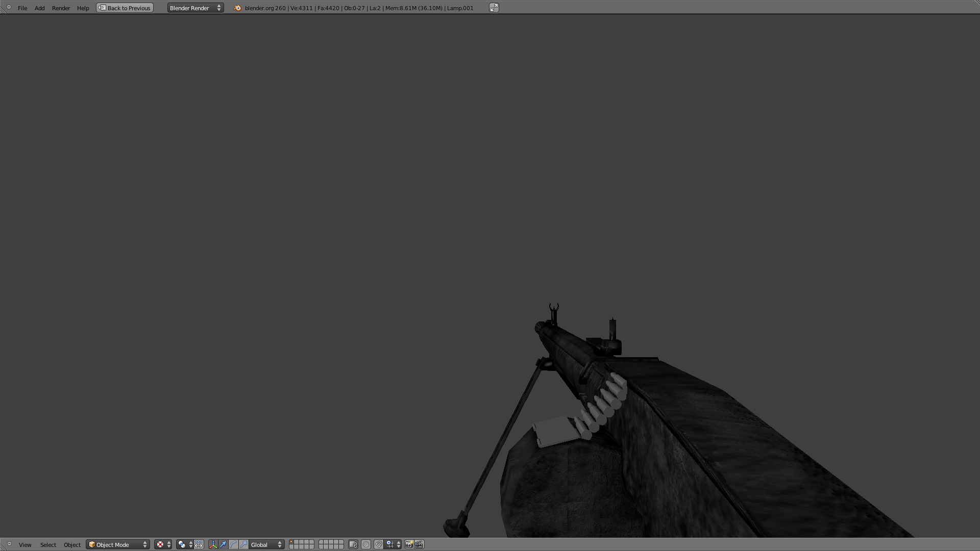Click the blender.org 260 version text

click(265, 8)
